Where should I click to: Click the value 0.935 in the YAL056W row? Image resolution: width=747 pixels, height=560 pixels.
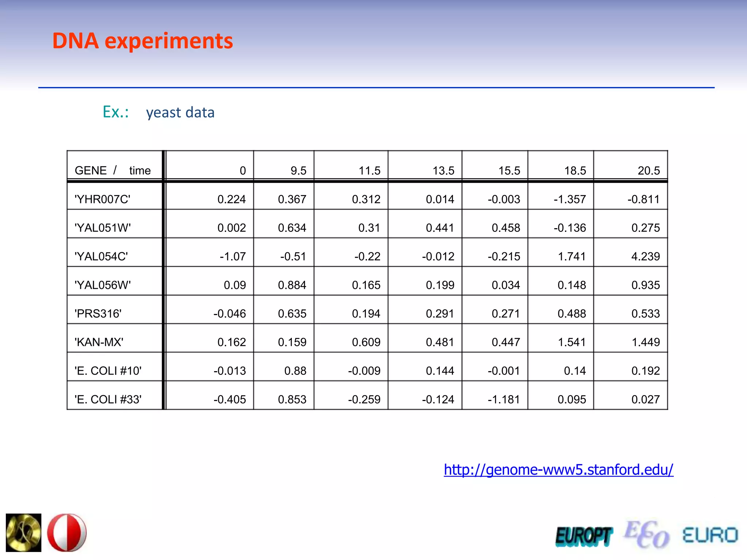(646, 285)
